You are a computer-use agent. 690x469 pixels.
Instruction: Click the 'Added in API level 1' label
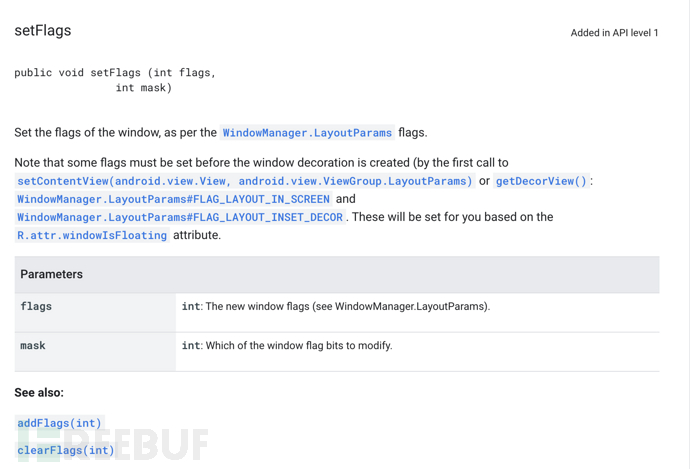point(614,33)
